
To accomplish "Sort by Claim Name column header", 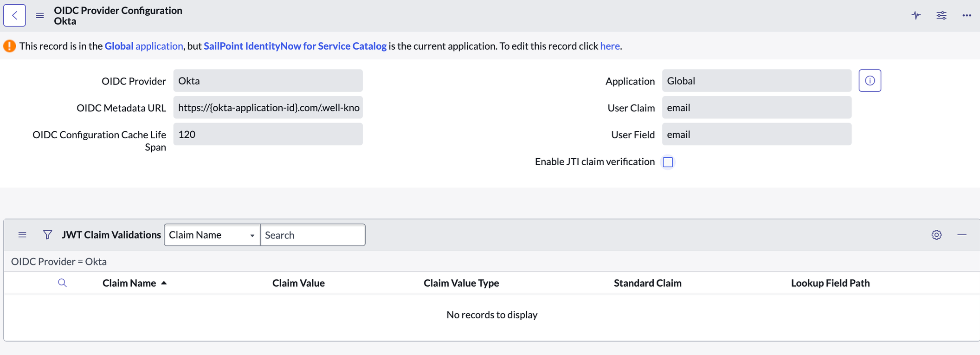I will pyautogui.click(x=129, y=283).
